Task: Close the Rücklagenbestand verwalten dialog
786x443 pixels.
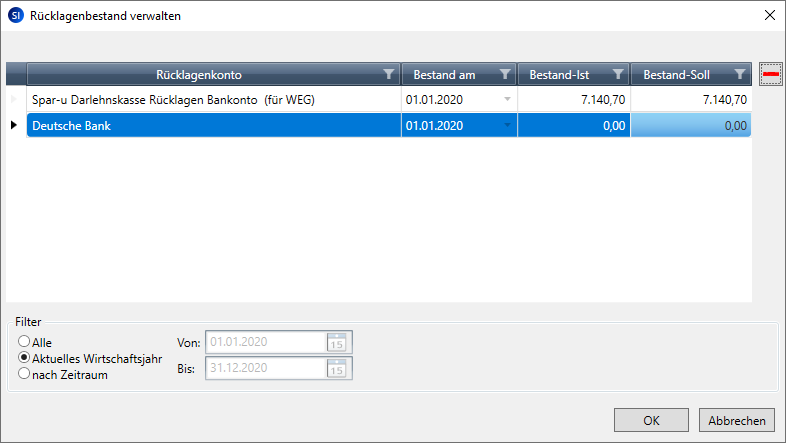Action: [x=768, y=15]
